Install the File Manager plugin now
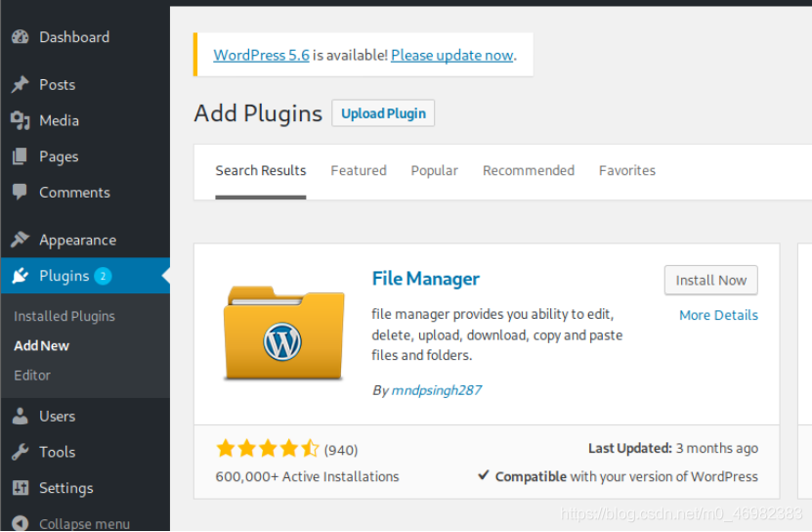The image size is (812, 532). click(710, 280)
